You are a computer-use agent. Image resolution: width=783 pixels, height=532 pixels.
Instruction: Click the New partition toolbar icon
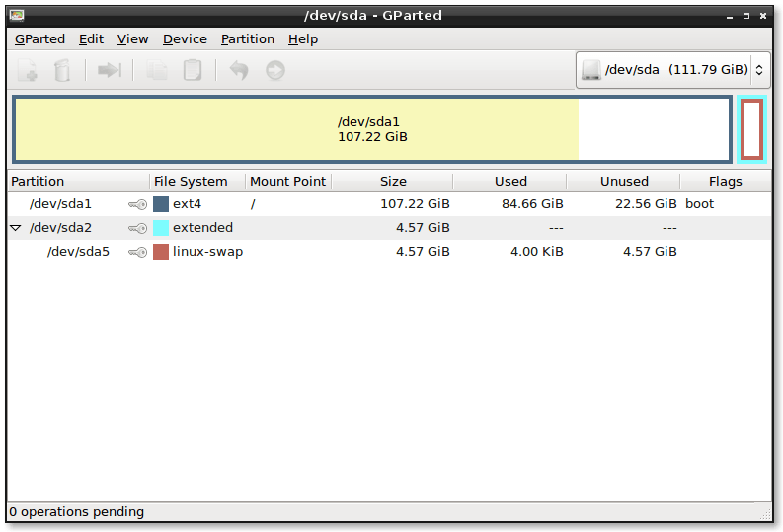point(28,70)
